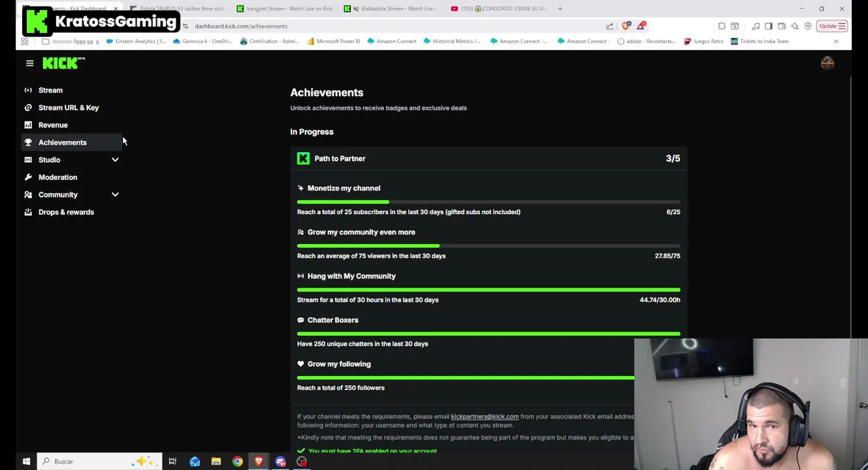
Task: Click the Chatter Boxers heading
Action: (332, 320)
